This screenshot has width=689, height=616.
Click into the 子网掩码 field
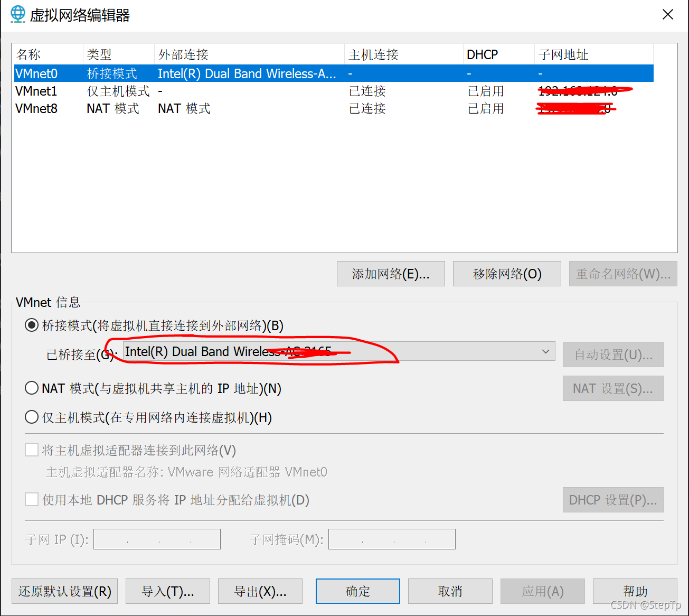(392, 539)
